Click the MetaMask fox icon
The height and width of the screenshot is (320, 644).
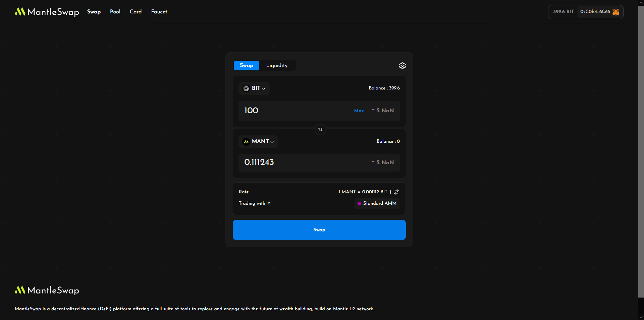tap(616, 12)
